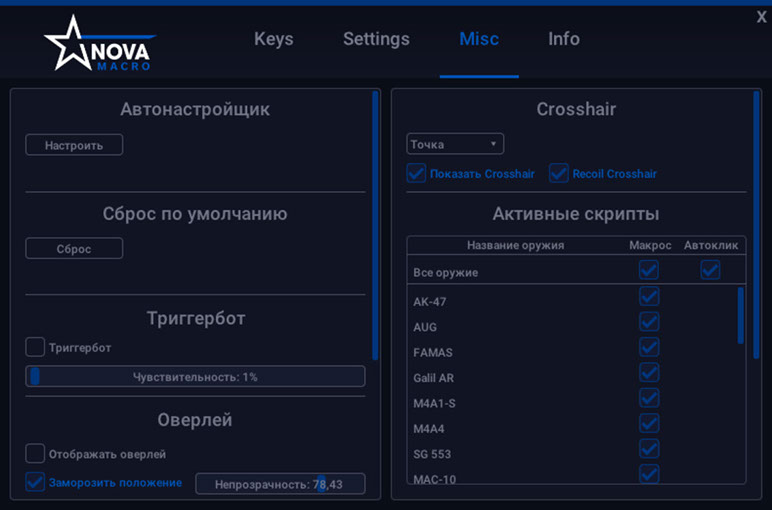
Task: Switch to the Settings tab
Action: (376, 39)
